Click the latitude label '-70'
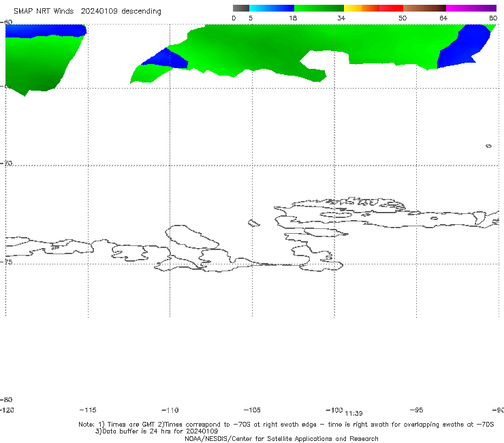The height and width of the screenshot is (443, 504). (x=6, y=163)
